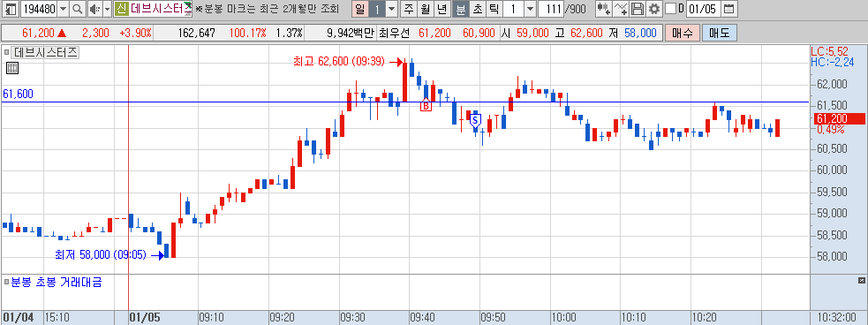Click the 최저 58,000 (09:05) low annotation

pos(100,254)
